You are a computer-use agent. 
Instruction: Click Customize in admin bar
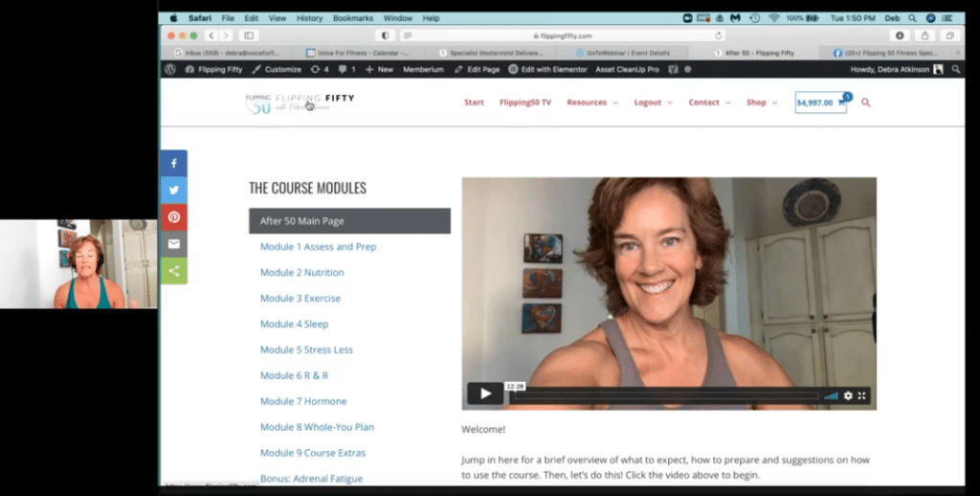click(x=277, y=70)
